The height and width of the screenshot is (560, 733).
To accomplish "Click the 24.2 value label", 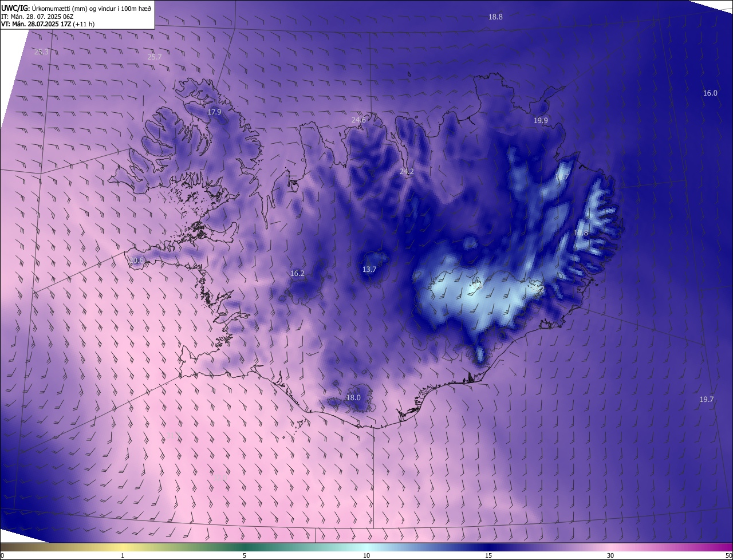I will pyautogui.click(x=407, y=171).
